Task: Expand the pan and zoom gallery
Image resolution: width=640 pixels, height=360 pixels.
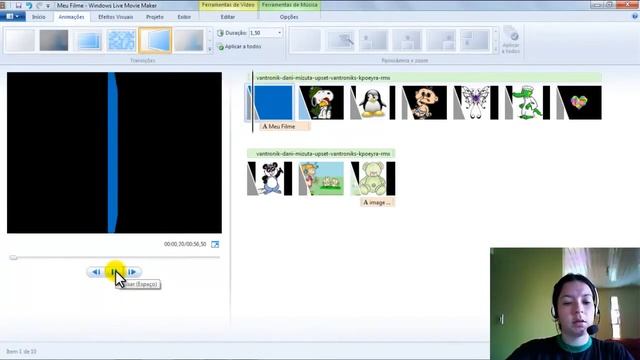Action: click(x=496, y=50)
